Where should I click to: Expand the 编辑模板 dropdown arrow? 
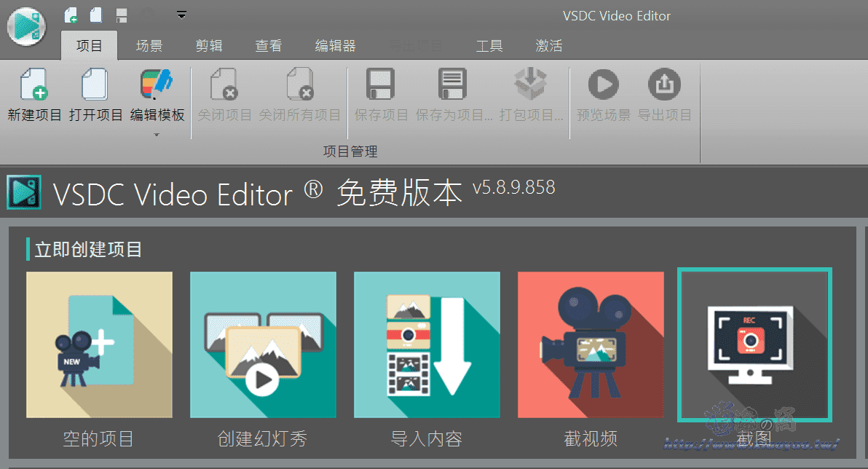157,135
